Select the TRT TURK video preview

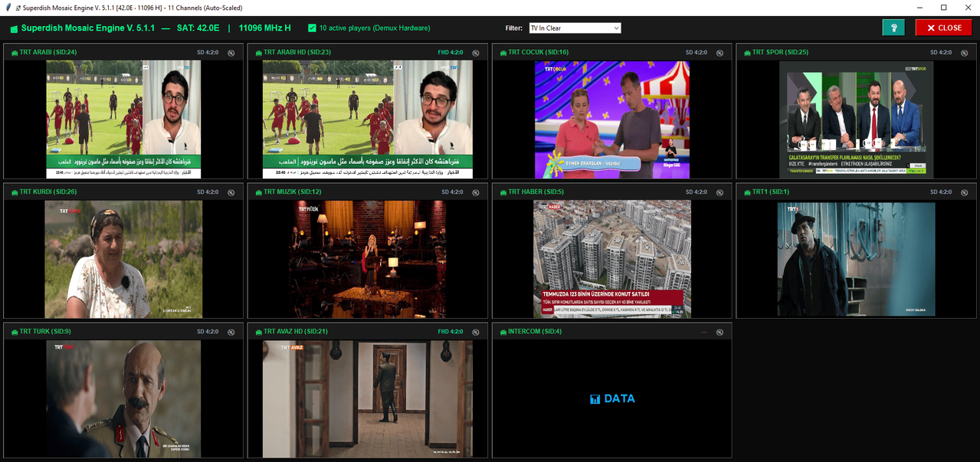pos(123,398)
